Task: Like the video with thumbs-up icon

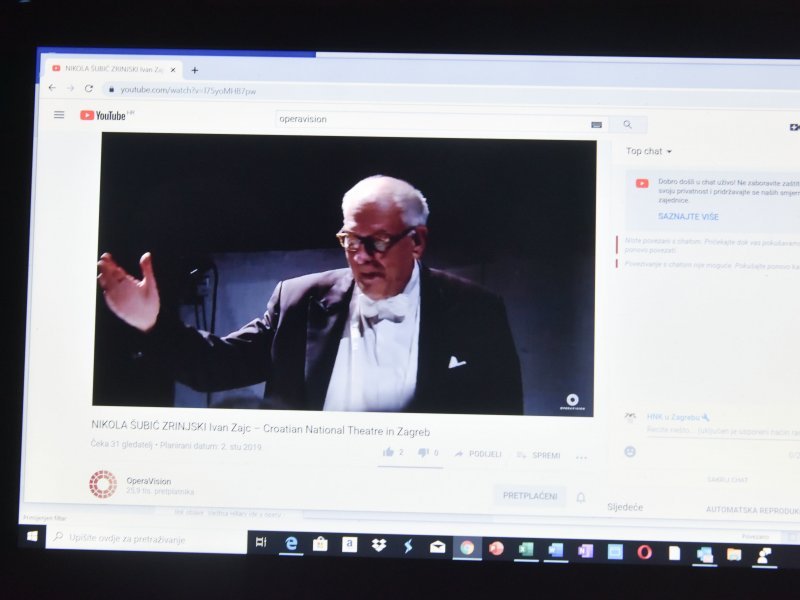Action: 389,452
